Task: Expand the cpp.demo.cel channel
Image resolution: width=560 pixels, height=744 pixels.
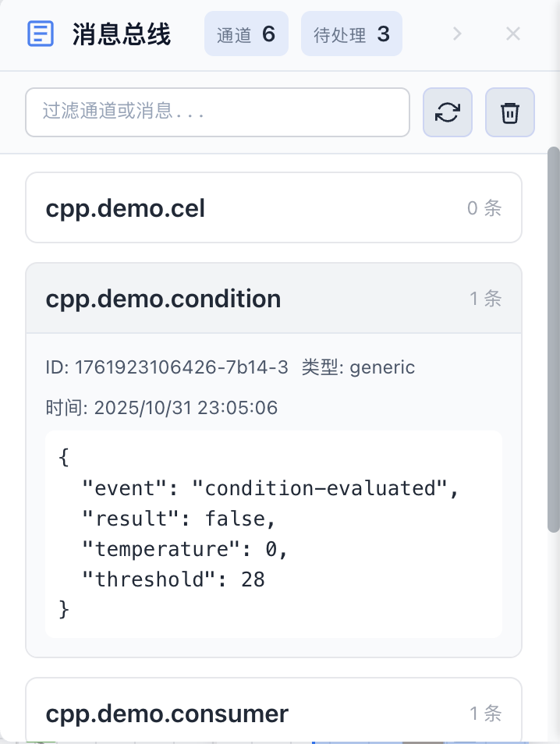Action: (x=126, y=208)
